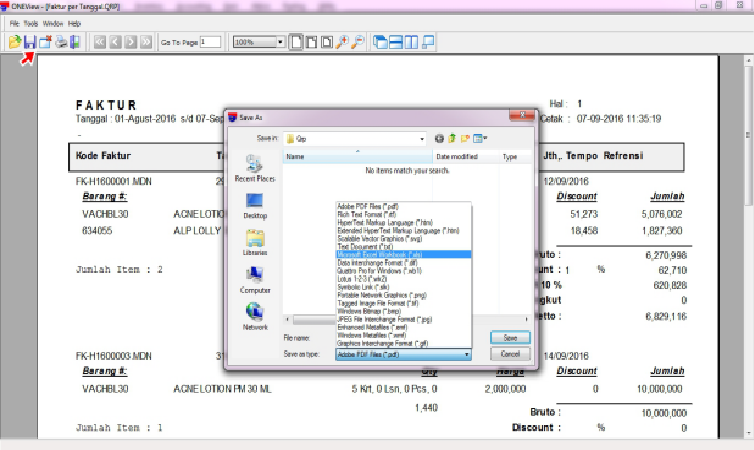Jump to first page arrow button
Screen dimensions: 754x450
point(100,42)
